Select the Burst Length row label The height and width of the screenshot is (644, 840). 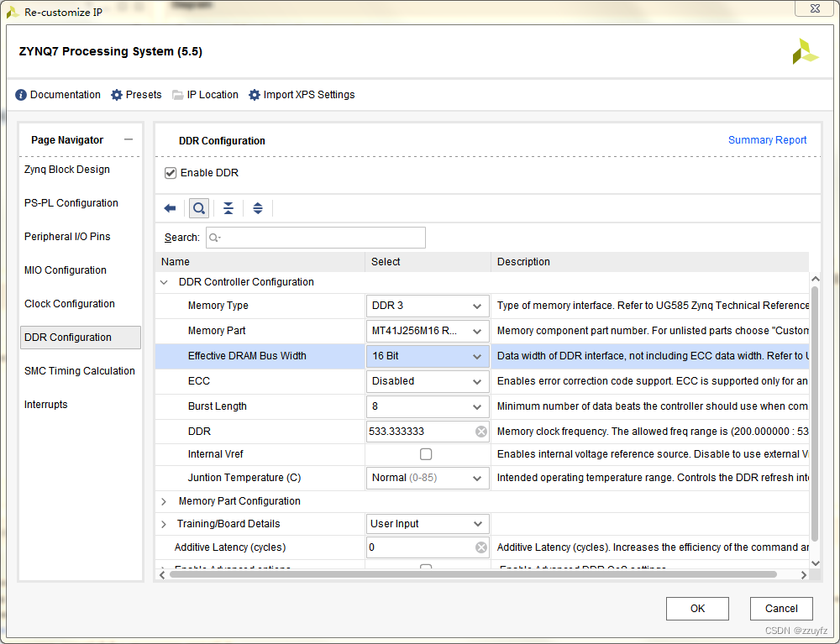tap(218, 406)
